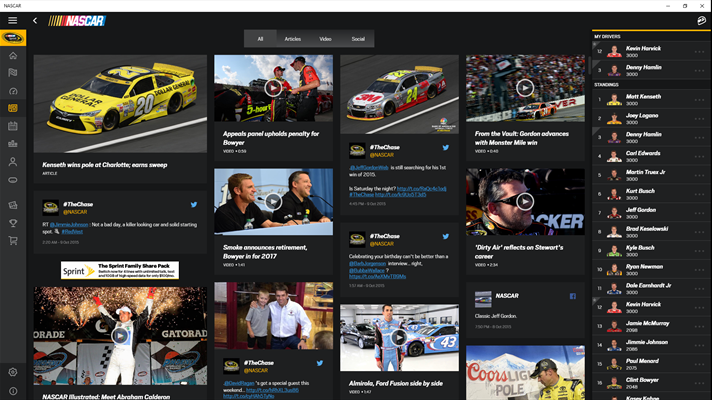Switch to the Social tab
This screenshot has width=712, height=400.
(358, 39)
